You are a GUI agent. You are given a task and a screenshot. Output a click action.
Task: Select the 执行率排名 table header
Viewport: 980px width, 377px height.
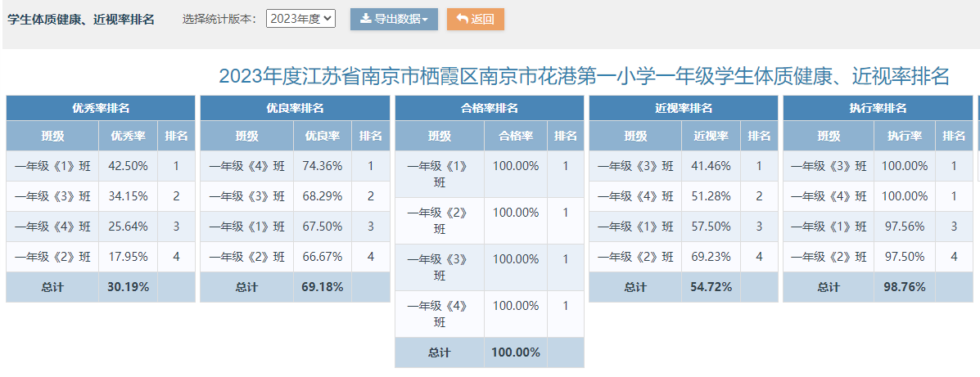pos(878,108)
